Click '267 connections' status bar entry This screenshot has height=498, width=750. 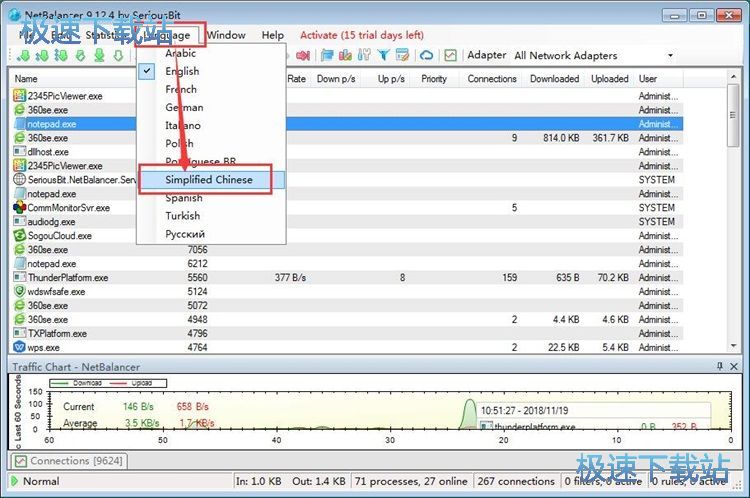(x=516, y=481)
